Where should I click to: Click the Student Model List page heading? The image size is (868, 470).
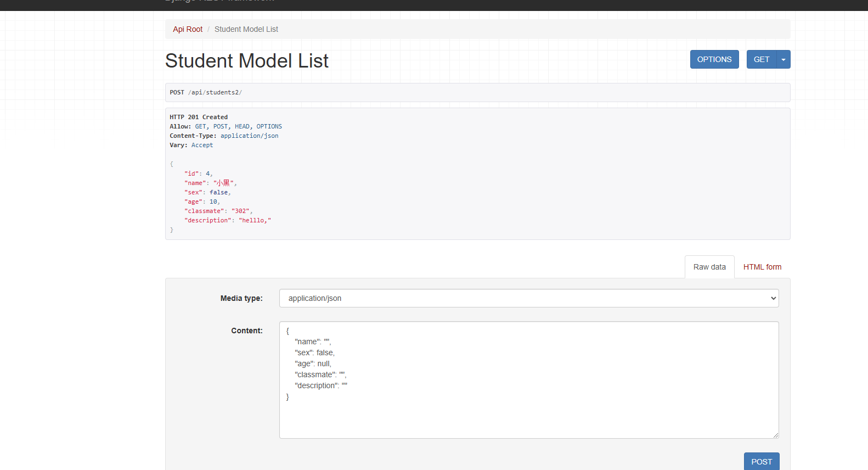pos(247,61)
